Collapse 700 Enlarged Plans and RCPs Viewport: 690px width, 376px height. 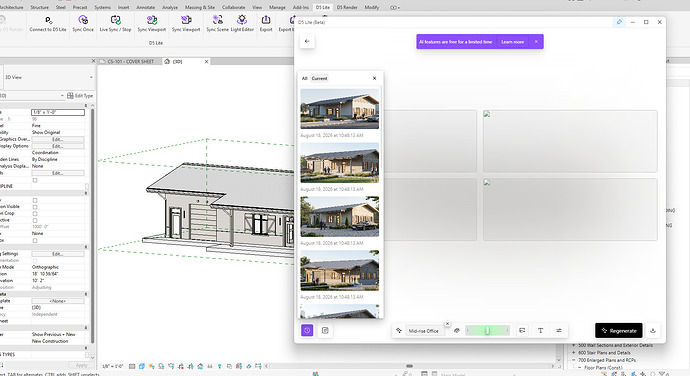click(x=574, y=360)
